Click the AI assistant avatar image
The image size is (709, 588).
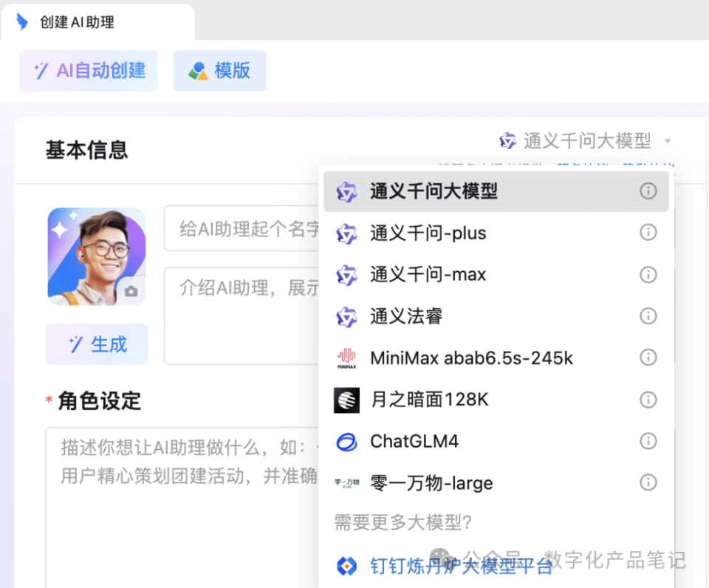[97, 256]
